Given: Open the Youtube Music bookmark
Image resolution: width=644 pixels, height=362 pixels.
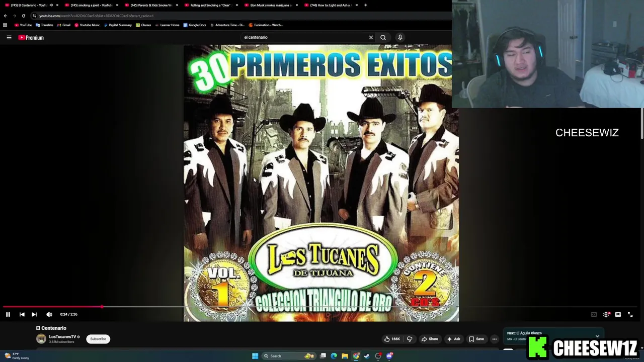Looking at the screenshot, I should click(x=87, y=25).
